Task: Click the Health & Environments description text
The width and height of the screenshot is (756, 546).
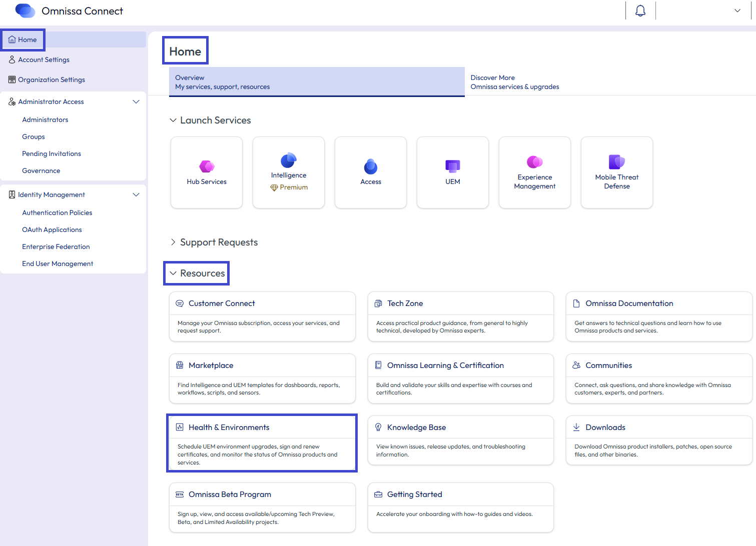Action: click(x=258, y=454)
